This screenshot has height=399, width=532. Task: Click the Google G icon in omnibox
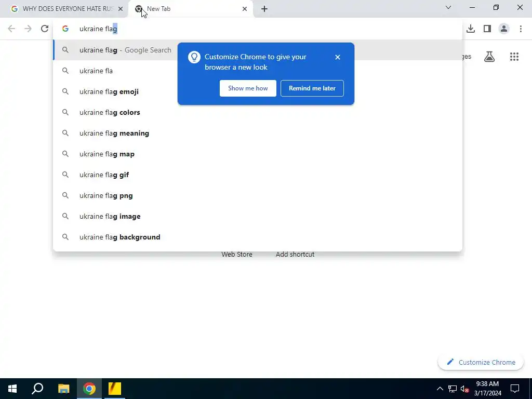pos(65,29)
